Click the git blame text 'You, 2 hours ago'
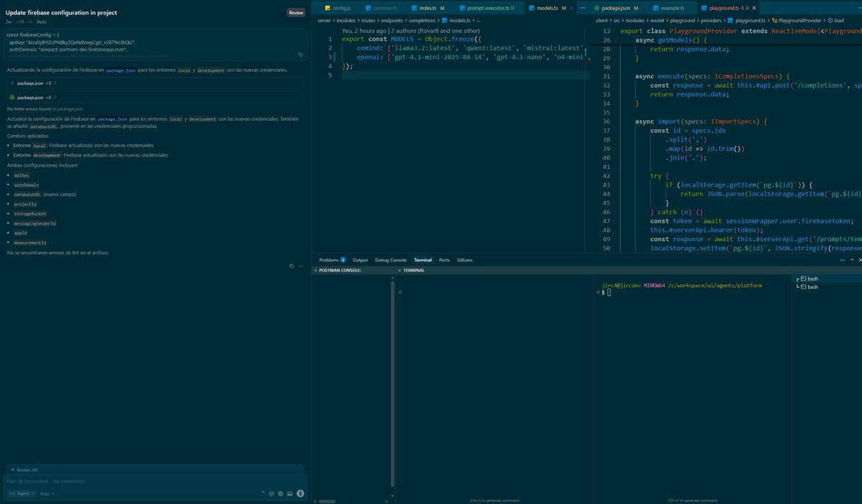Viewport: 862px width, 504px height. click(365, 31)
